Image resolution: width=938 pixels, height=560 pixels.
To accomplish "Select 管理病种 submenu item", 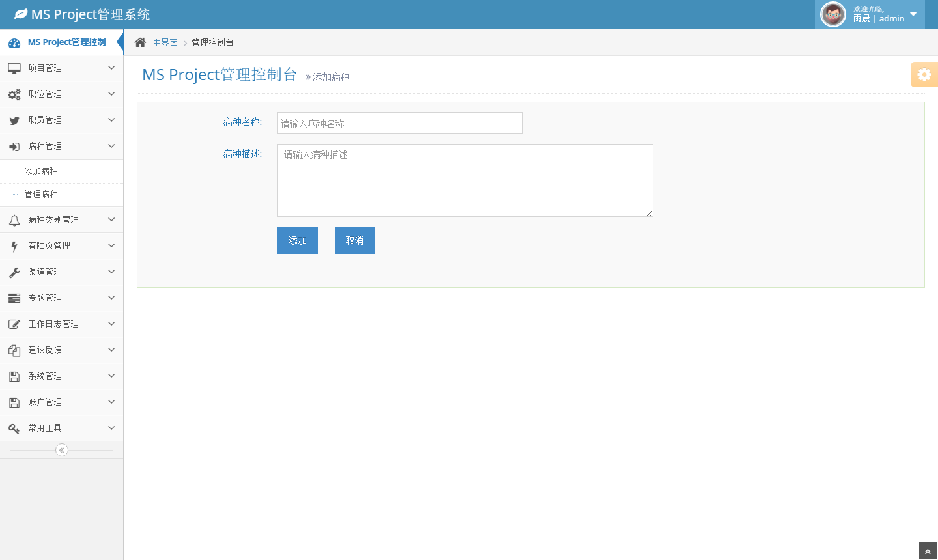I will pos(41,194).
